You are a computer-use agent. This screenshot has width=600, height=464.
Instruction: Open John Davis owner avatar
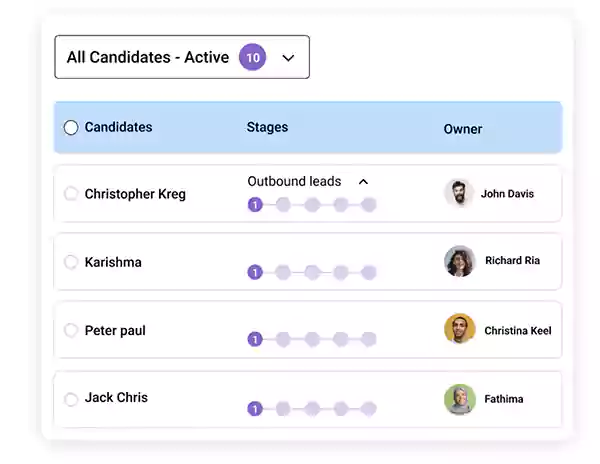pos(459,193)
